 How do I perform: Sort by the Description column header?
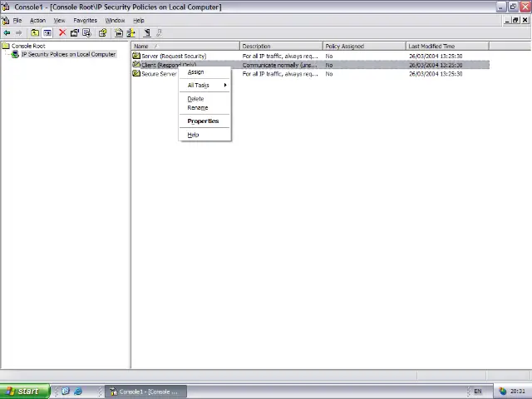pos(281,47)
